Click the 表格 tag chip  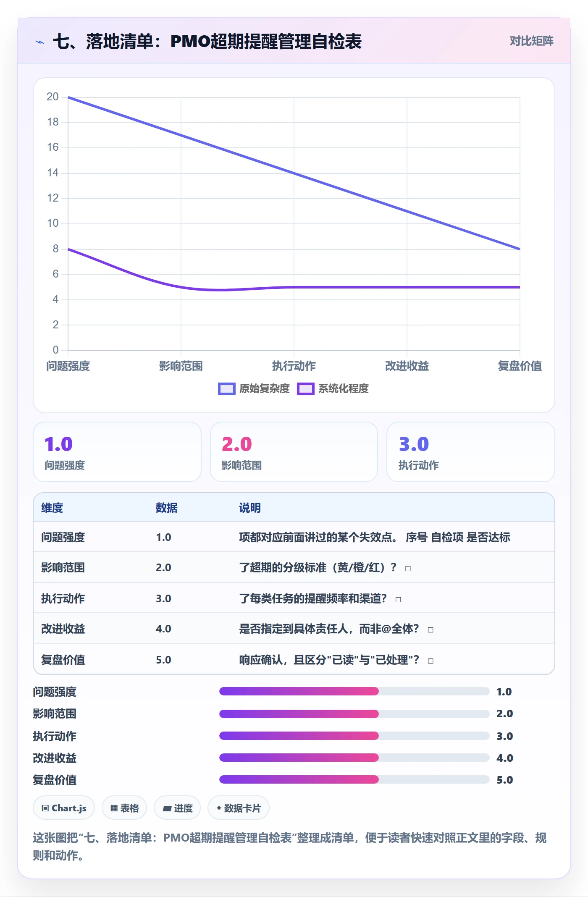pyautogui.click(x=124, y=808)
